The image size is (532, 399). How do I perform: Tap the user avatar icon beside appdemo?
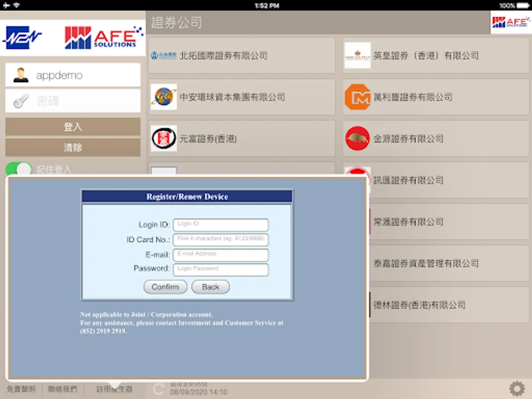[x=20, y=75]
